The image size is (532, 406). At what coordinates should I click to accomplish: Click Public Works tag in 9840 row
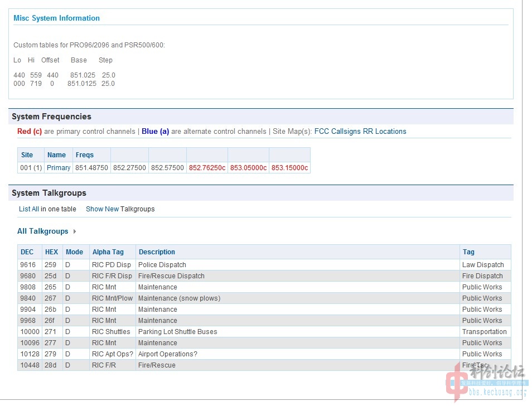(482, 298)
